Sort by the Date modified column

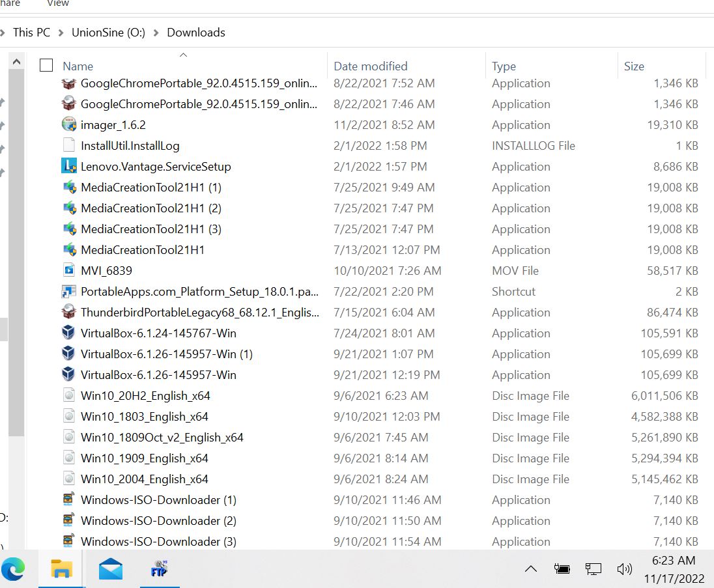pyautogui.click(x=370, y=66)
